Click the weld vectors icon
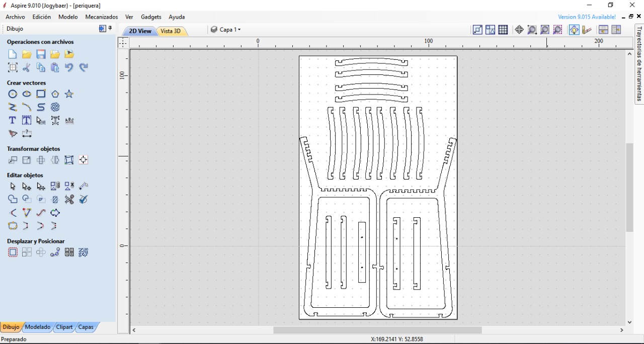Screen dimensions: 644x344 [13, 199]
